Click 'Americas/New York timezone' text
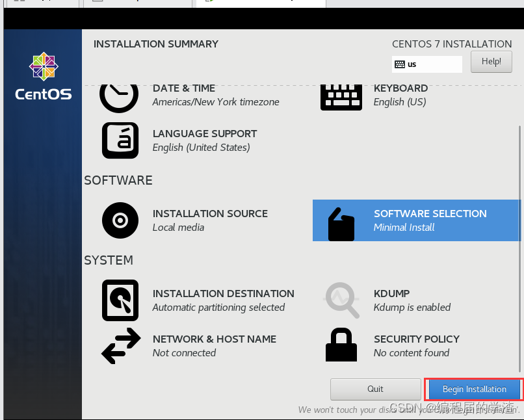Image resolution: width=524 pixels, height=420 pixels. point(216,102)
